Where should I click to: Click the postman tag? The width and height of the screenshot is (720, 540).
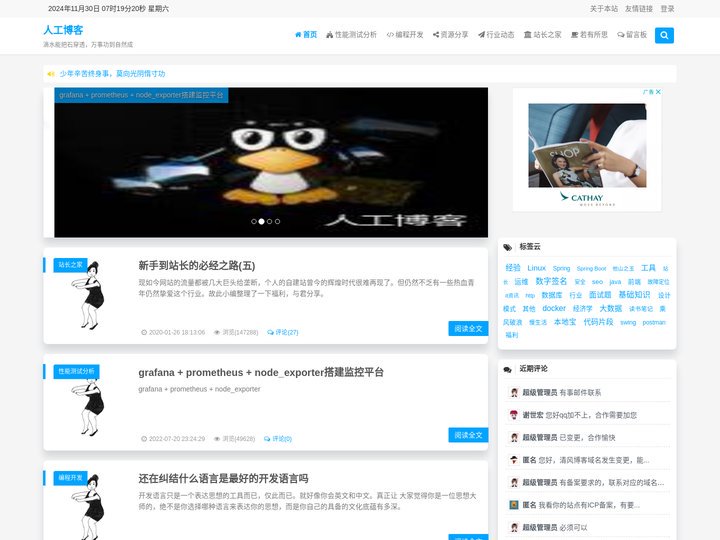click(654, 322)
